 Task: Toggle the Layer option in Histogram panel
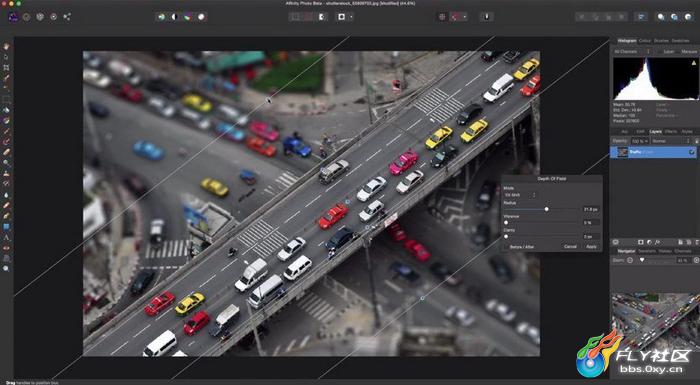pos(669,52)
